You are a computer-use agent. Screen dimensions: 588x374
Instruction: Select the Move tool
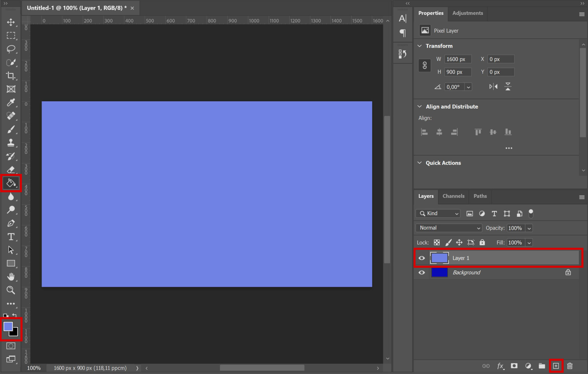[11, 22]
